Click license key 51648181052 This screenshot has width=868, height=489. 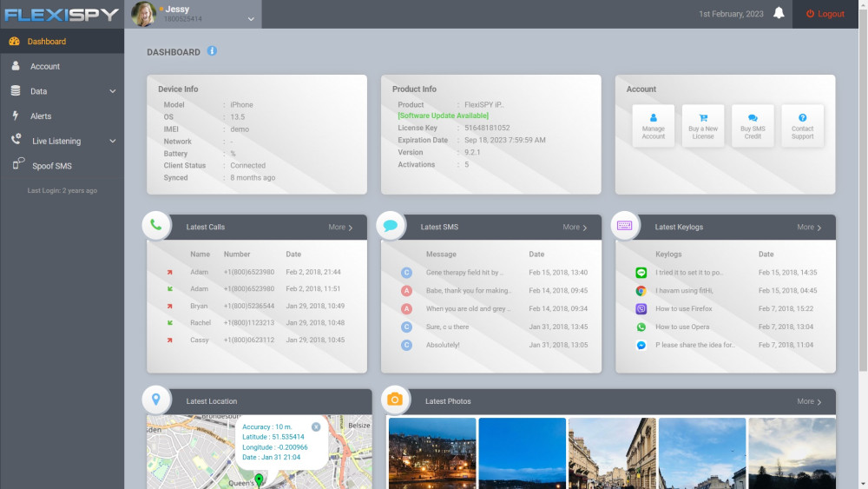point(487,128)
